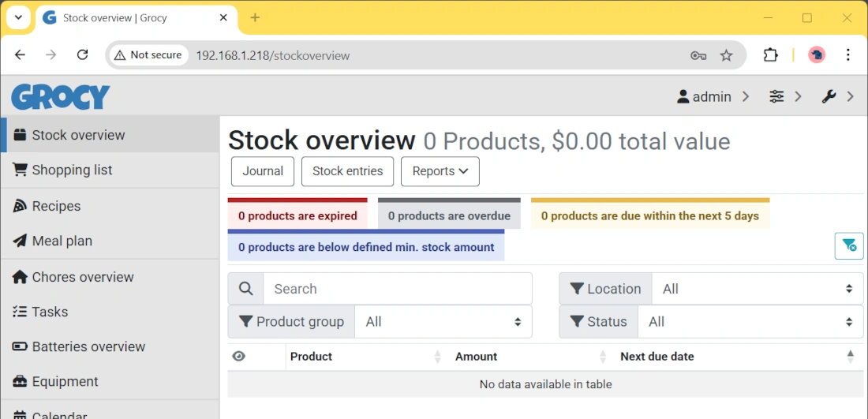Click the table eye column-visibility icon
The width and height of the screenshot is (868, 419).
click(x=238, y=357)
